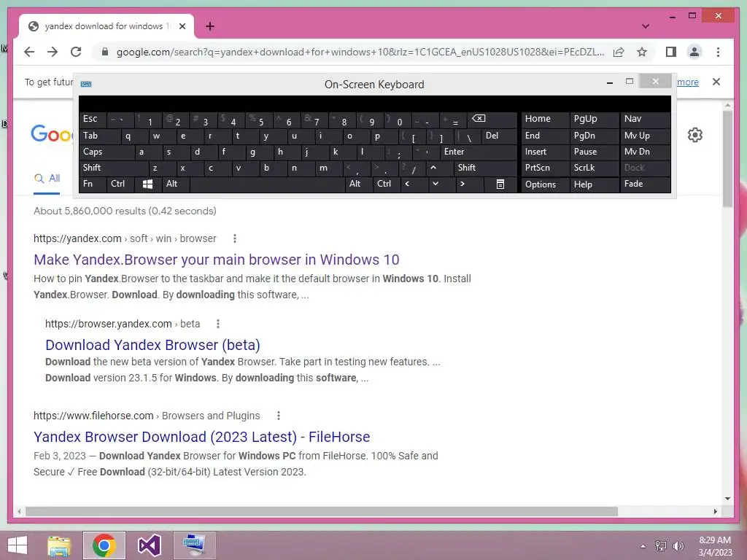This screenshot has height=560, width=747.
Task: Toggle left Shift key on keyboard
Action: click(114, 168)
